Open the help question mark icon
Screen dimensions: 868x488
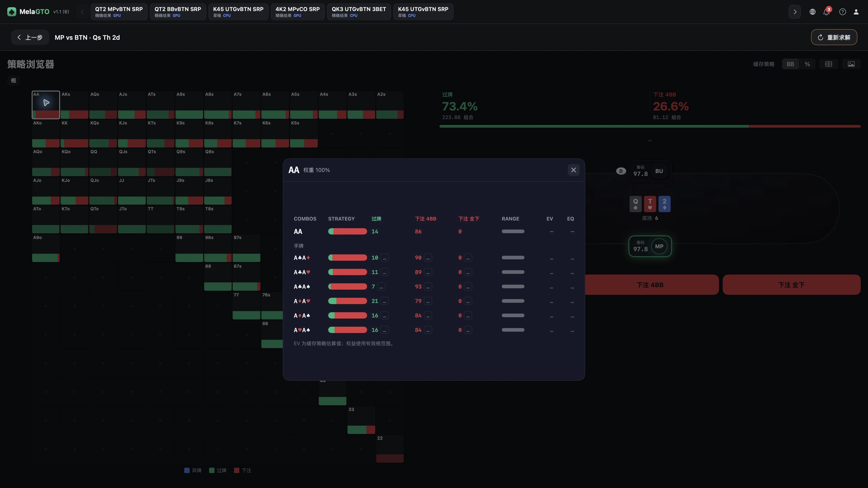(842, 12)
